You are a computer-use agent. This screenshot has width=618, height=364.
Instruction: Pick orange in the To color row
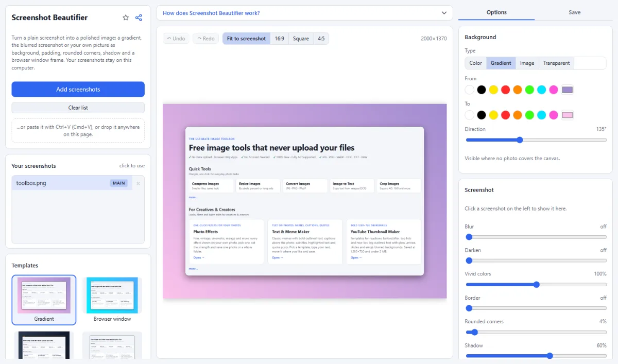click(x=518, y=115)
